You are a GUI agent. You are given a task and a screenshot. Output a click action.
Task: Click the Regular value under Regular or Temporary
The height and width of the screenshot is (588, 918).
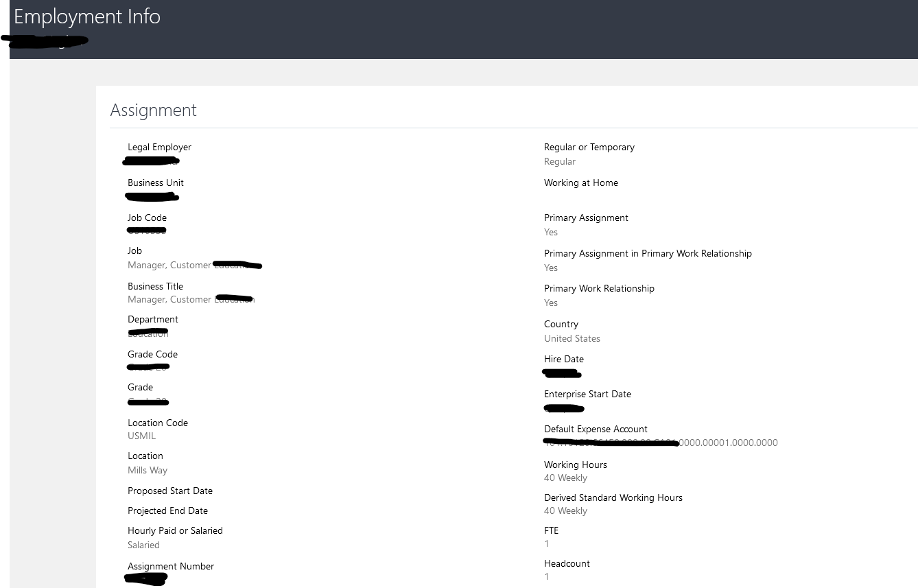click(560, 161)
